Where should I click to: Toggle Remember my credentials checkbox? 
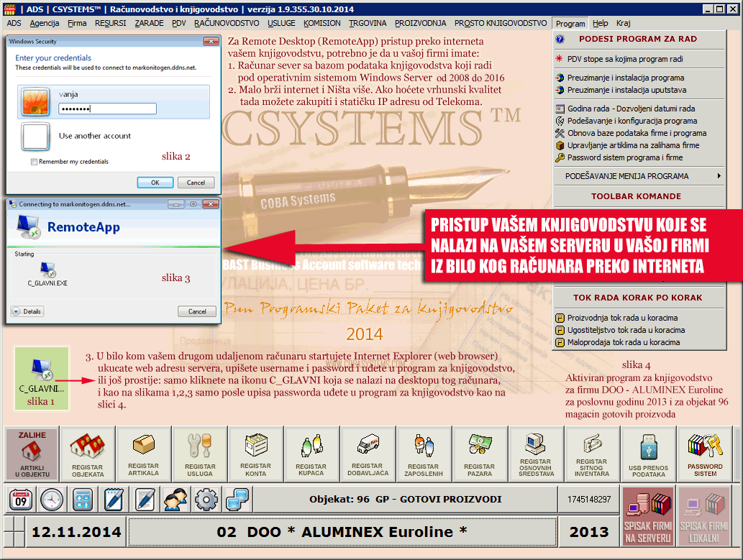[x=34, y=162]
